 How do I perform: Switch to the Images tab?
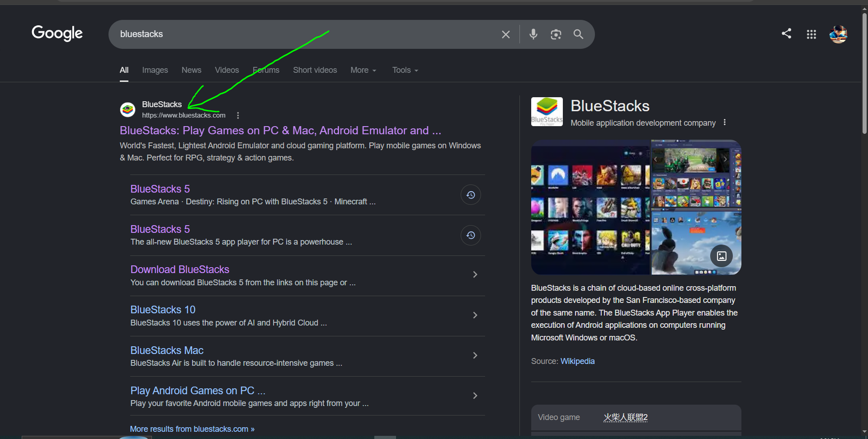point(155,70)
